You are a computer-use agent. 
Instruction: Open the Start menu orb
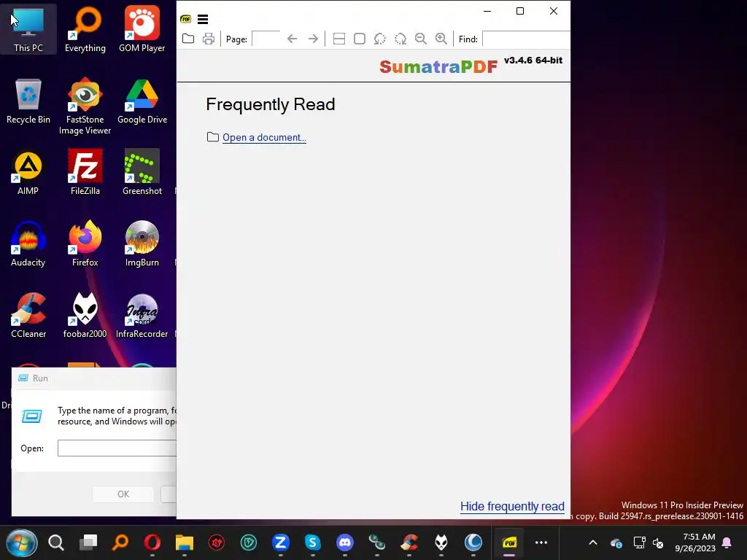[21, 542]
